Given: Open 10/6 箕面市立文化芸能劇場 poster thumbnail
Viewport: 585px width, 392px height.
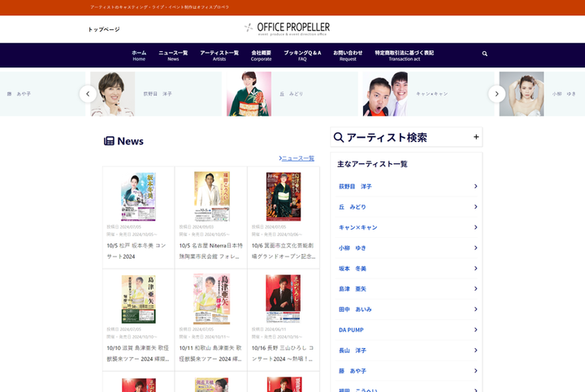Looking at the screenshot, I should point(284,196).
